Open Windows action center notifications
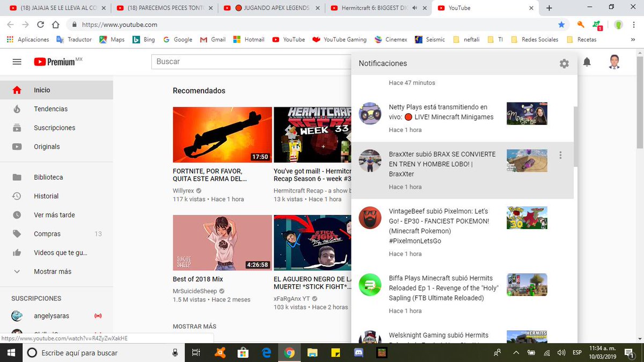 tap(628, 352)
